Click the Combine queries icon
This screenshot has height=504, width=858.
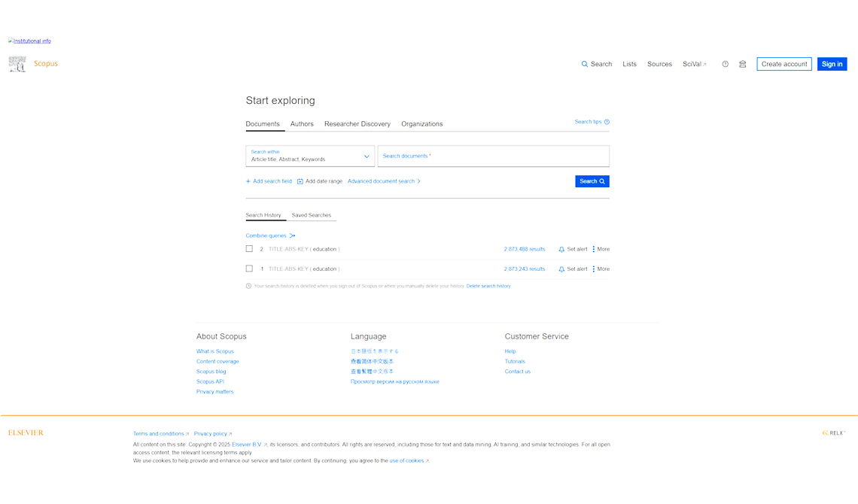point(292,235)
